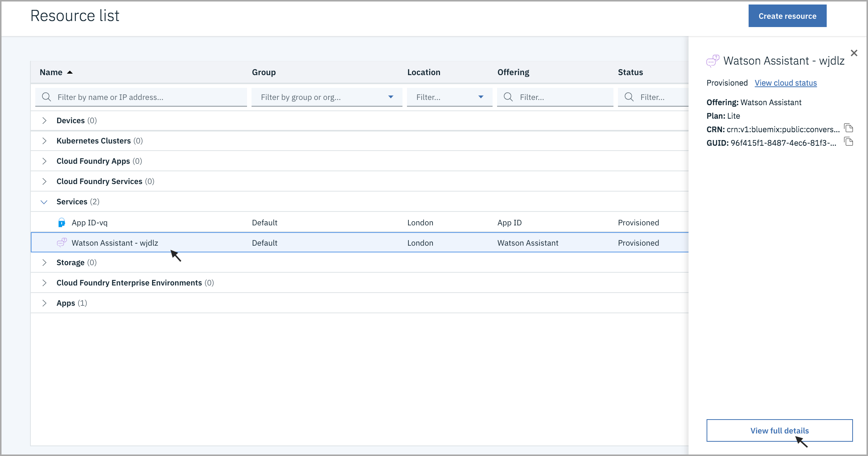The height and width of the screenshot is (456, 868).
Task: Click the App ID-vq service icon
Action: click(62, 223)
